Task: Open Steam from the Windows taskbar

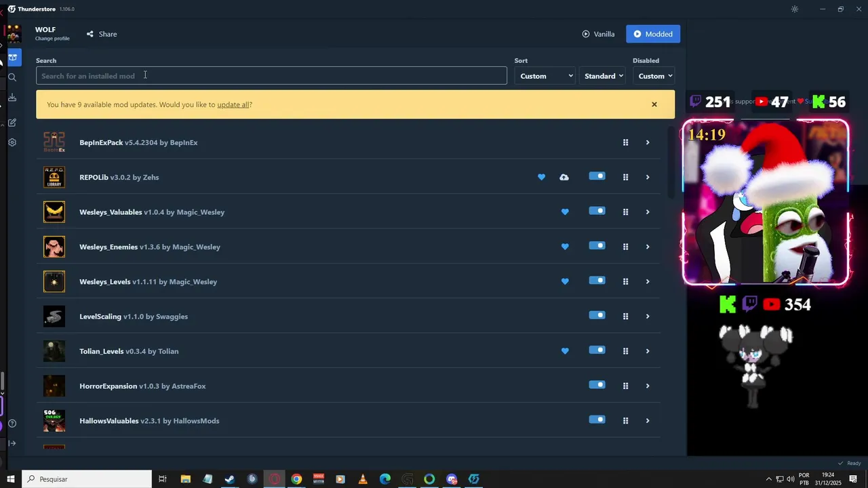Action: [x=230, y=479]
